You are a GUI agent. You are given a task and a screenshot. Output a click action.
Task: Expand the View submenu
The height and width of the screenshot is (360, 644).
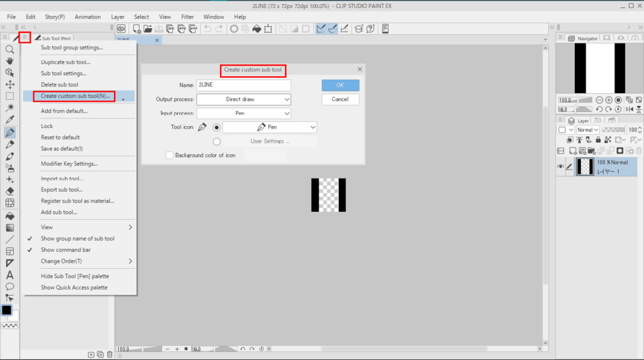[x=79, y=227]
